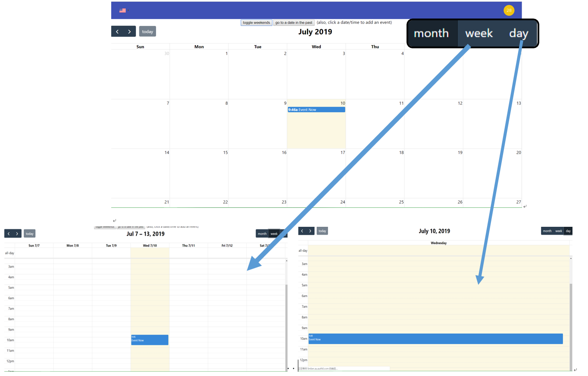This screenshot has height=376, width=588.
Task: Select grayed-out date 30 in the month grid
Action: pos(166,53)
